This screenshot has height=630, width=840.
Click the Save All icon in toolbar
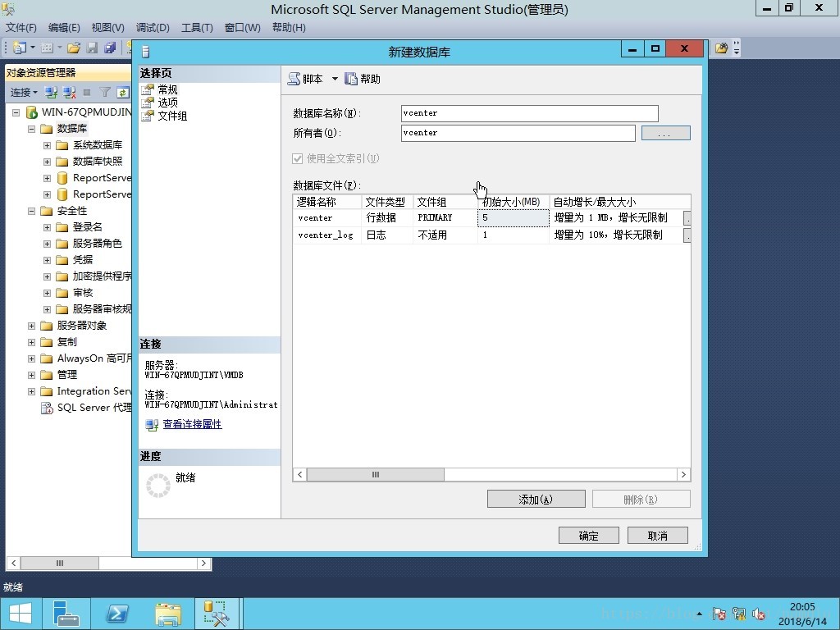pos(110,48)
